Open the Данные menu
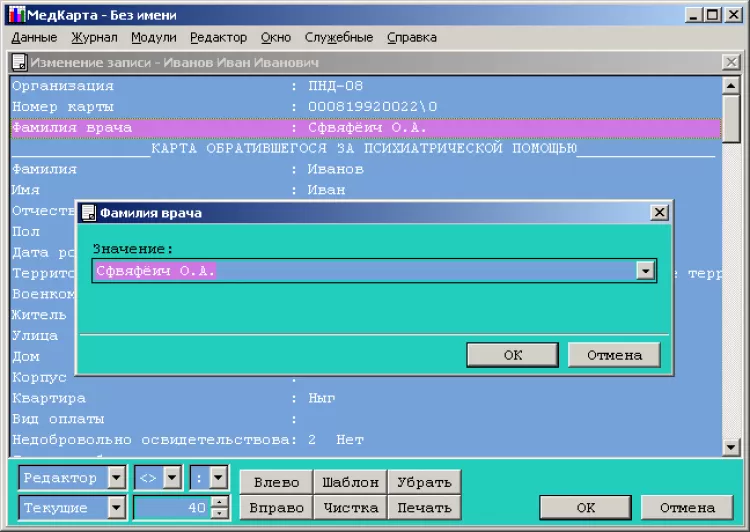750x532 pixels. (34, 37)
